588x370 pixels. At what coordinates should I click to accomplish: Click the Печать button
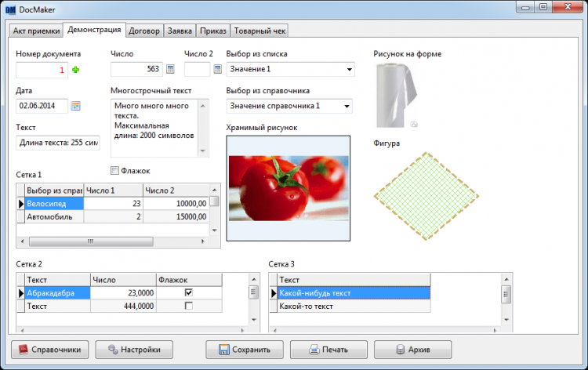(328, 350)
